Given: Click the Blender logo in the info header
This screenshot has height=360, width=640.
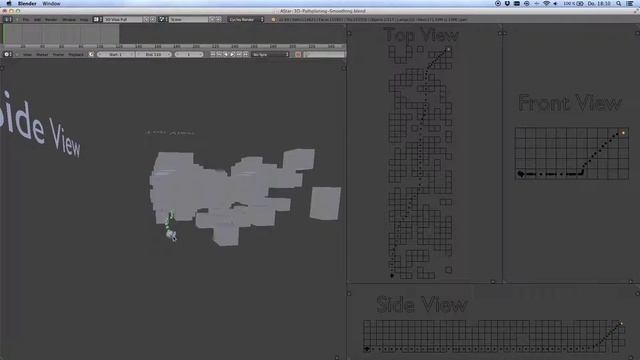Looking at the screenshot, I should [273, 19].
